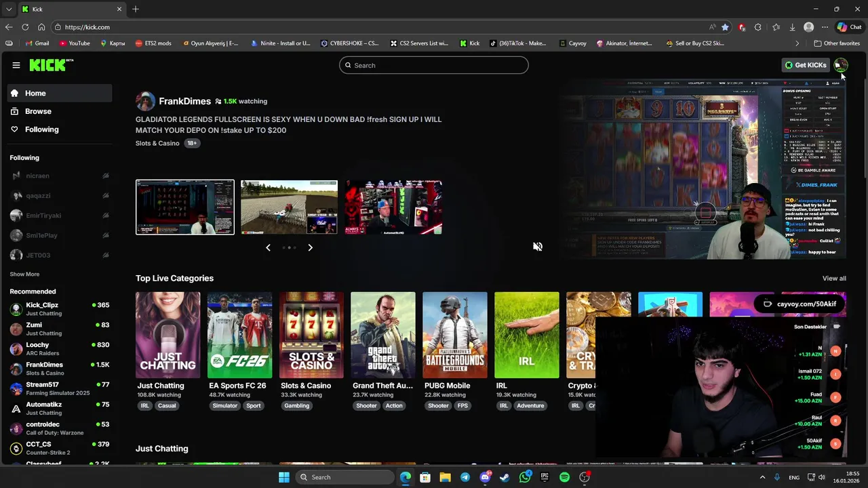Open Spotify from the taskbar
The image size is (868, 488).
(564, 477)
